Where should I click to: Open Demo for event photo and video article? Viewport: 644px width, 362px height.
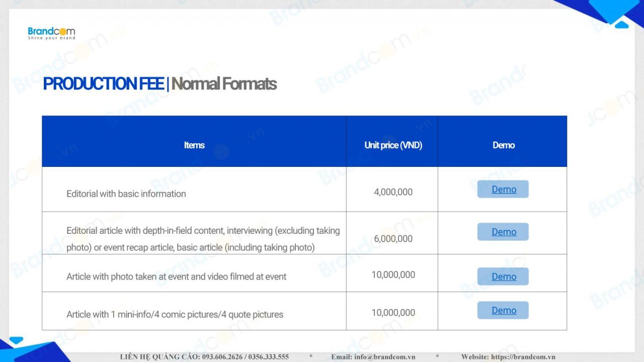coord(503,277)
